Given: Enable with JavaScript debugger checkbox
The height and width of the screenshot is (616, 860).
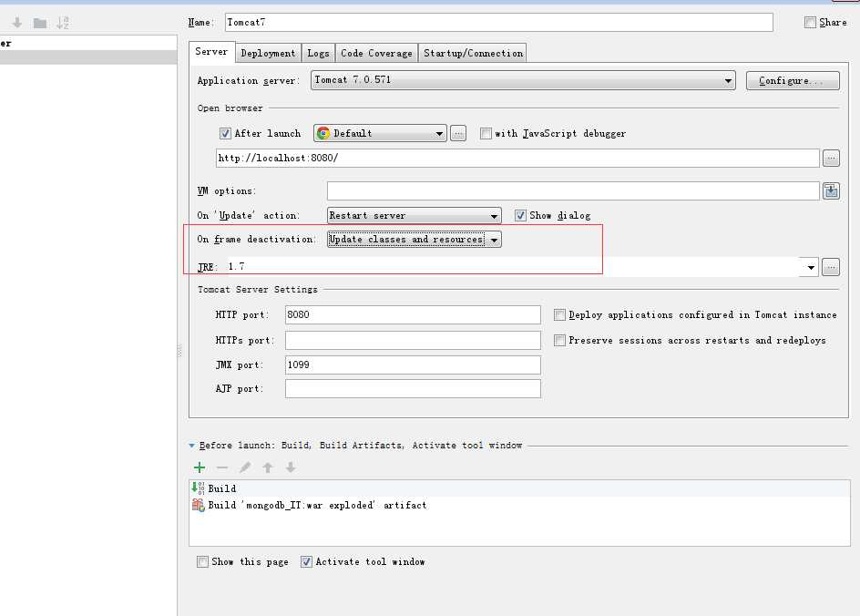Looking at the screenshot, I should click(x=486, y=133).
